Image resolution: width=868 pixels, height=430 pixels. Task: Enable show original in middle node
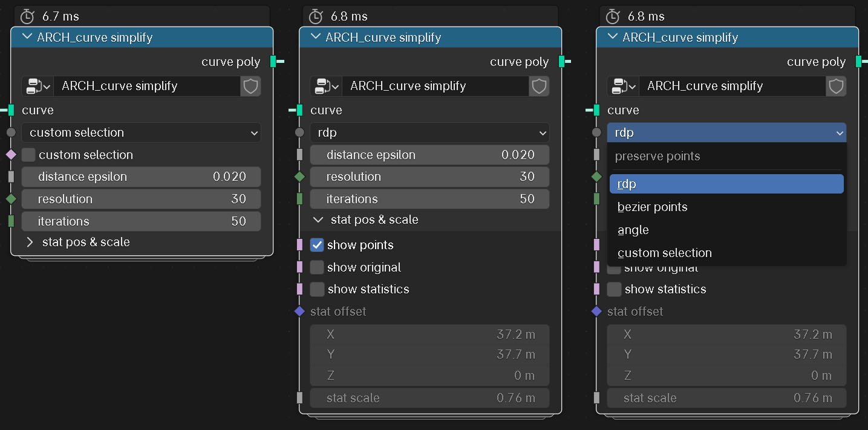(x=317, y=267)
